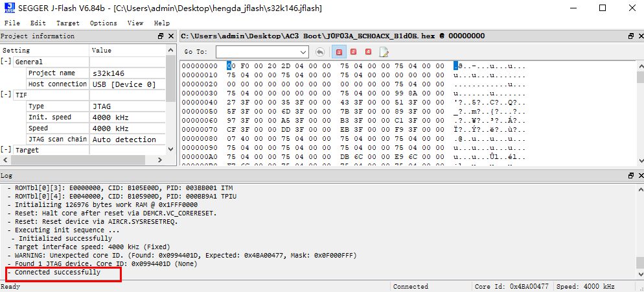Close the Log panel

pyautogui.click(x=640, y=176)
